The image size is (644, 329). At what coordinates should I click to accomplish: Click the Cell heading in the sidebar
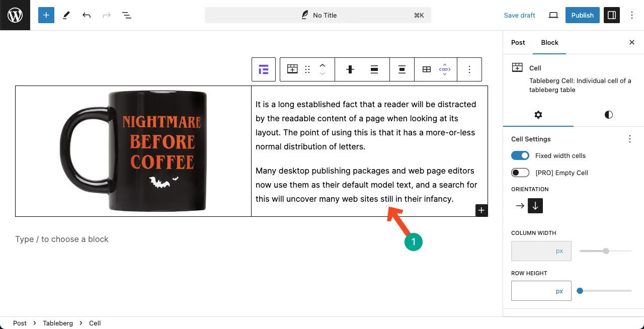535,68
